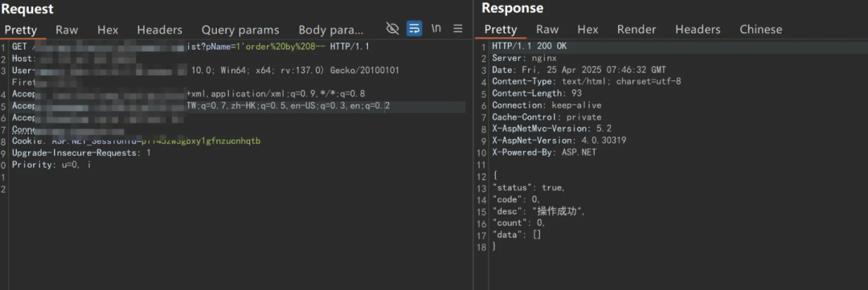Click the Request panel title
The height and width of the screenshot is (290, 868).
click(27, 9)
